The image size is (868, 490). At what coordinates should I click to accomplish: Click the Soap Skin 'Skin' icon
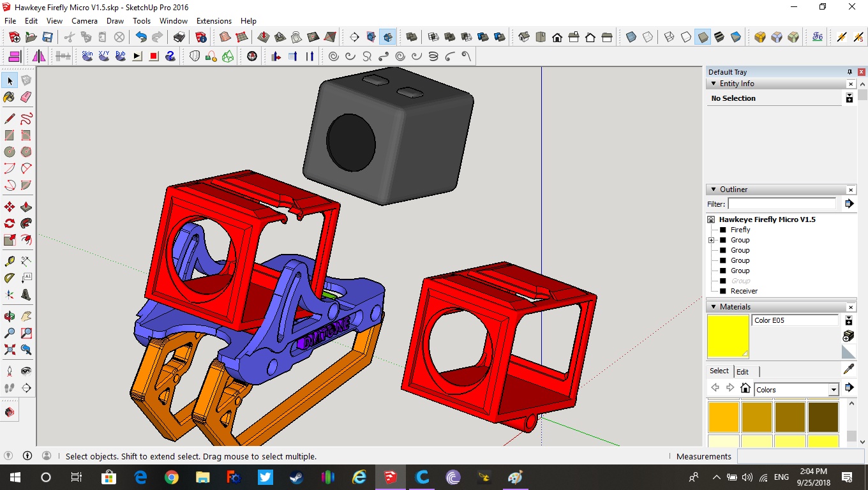click(87, 56)
